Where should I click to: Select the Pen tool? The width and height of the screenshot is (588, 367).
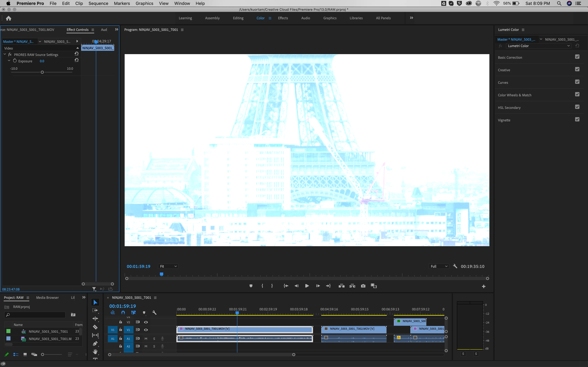(x=95, y=343)
